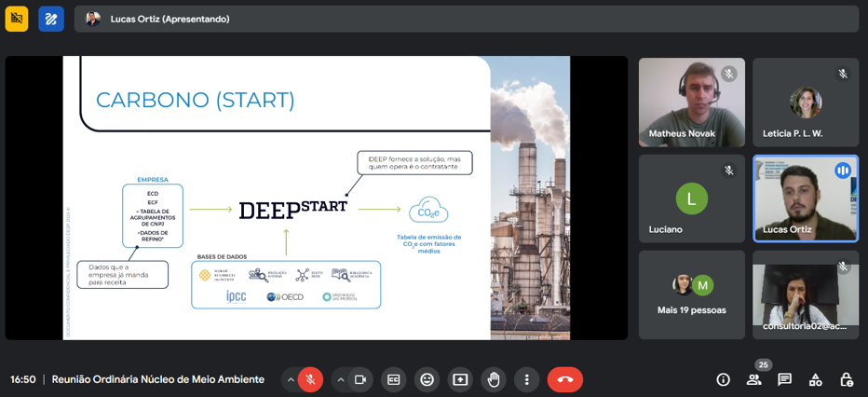Open more options three-dot menu
Viewport: 868px width, 397px height.
tap(526, 380)
